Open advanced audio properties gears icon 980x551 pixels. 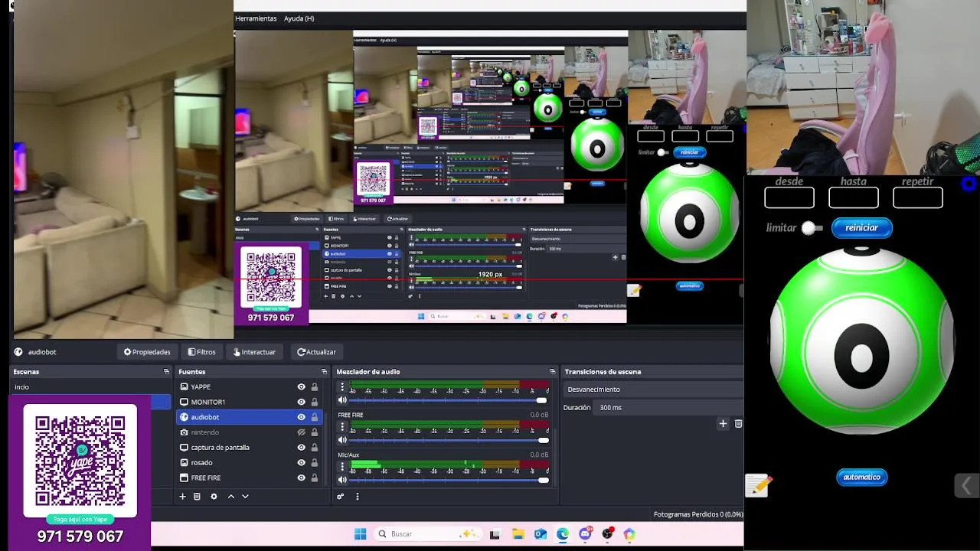pyautogui.click(x=341, y=497)
